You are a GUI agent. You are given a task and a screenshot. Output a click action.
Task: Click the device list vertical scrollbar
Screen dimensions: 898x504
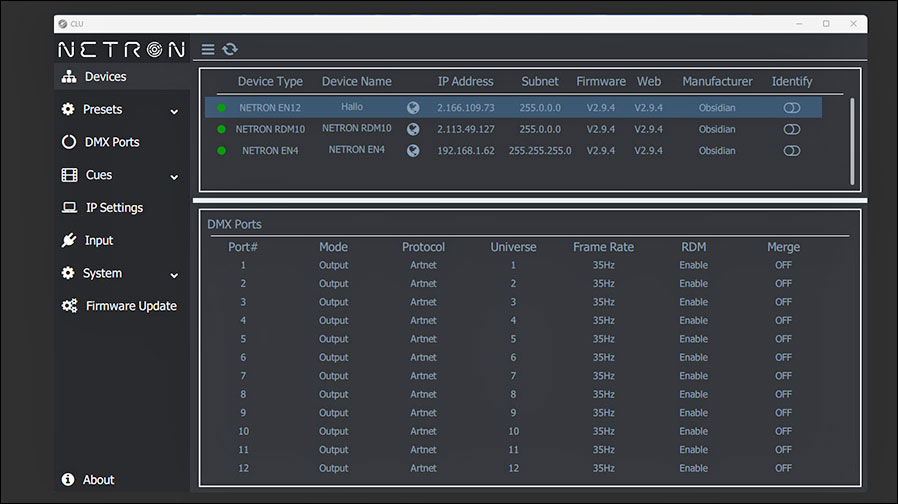tap(852, 140)
